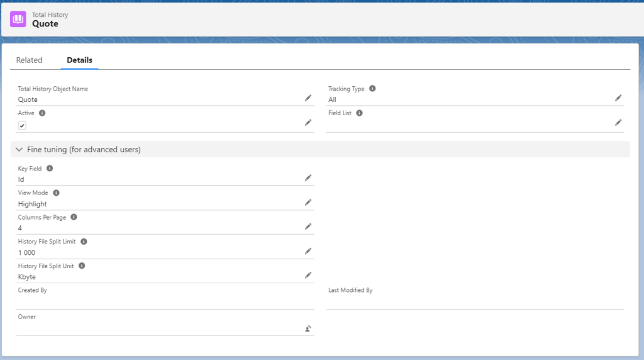Click the Highlight View Mode value
644x360 pixels.
(x=33, y=204)
